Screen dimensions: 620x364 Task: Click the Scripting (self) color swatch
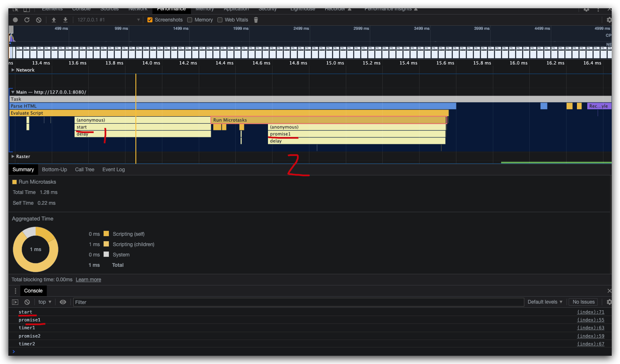pos(106,234)
